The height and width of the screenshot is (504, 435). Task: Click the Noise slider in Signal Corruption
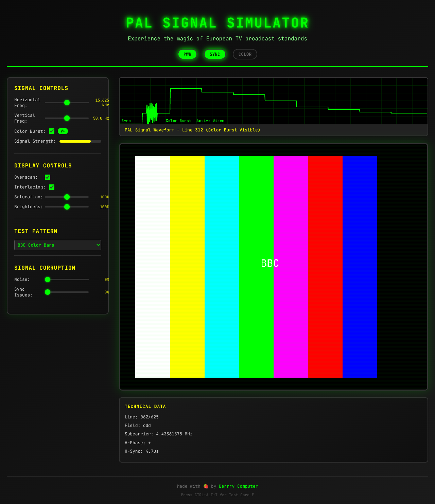point(47,280)
